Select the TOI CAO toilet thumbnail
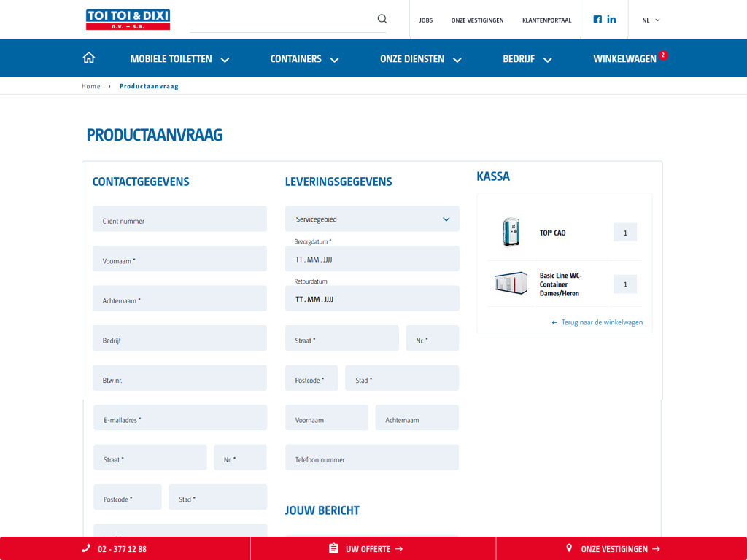Screen dimensions: 747x560 pos(512,233)
